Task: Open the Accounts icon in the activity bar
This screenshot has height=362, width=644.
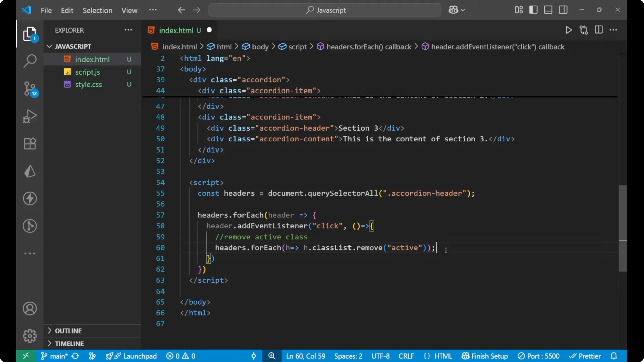Action: click(x=30, y=308)
